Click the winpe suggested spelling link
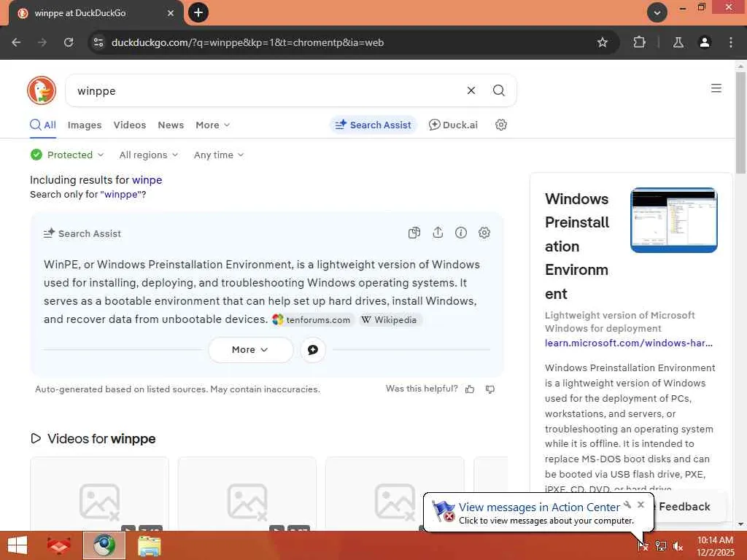The height and width of the screenshot is (560, 747). click(147, 180)
